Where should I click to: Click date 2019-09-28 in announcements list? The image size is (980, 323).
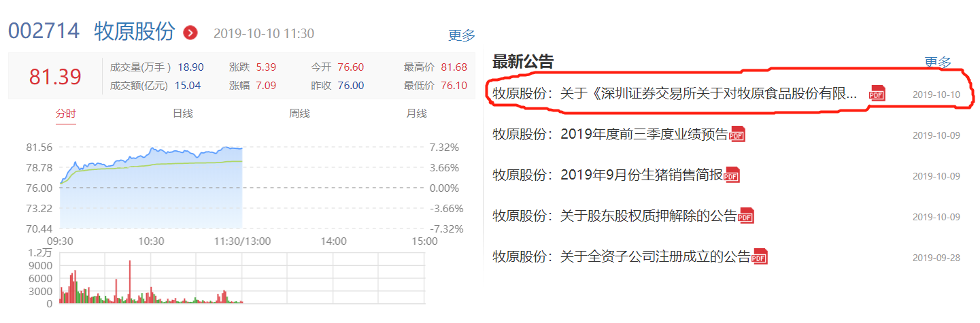[x=936, y=258]
